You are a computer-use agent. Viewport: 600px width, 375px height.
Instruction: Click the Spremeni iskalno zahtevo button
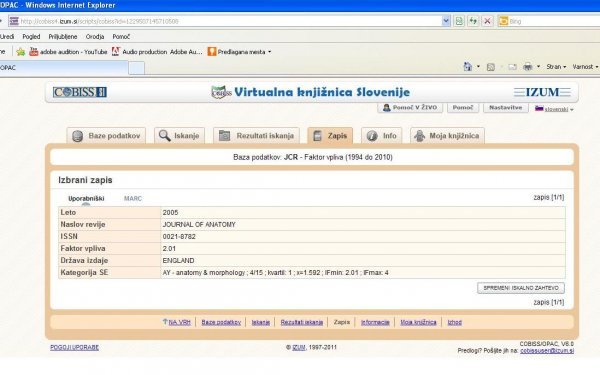[x=521, y=288]
